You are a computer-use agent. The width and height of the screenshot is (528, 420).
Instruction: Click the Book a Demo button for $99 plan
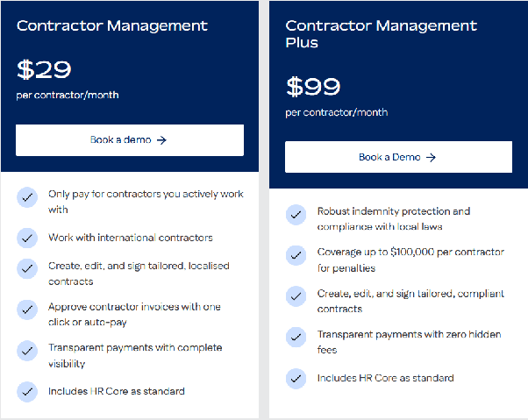pos(398,157)
